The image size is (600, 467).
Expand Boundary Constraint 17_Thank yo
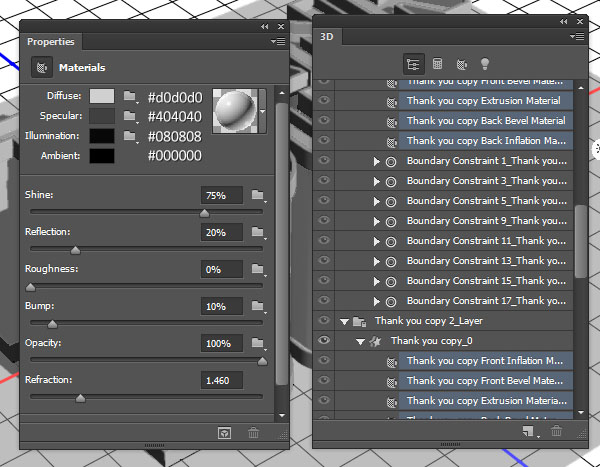[x=377, y=302]
